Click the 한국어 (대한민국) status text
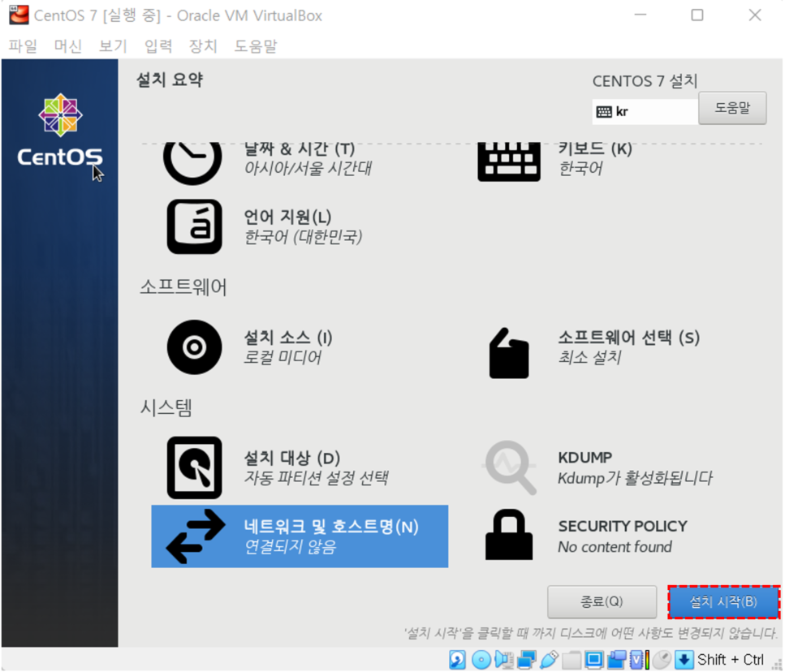The height and width of the screenshot is (672, 785). point(303,237)
